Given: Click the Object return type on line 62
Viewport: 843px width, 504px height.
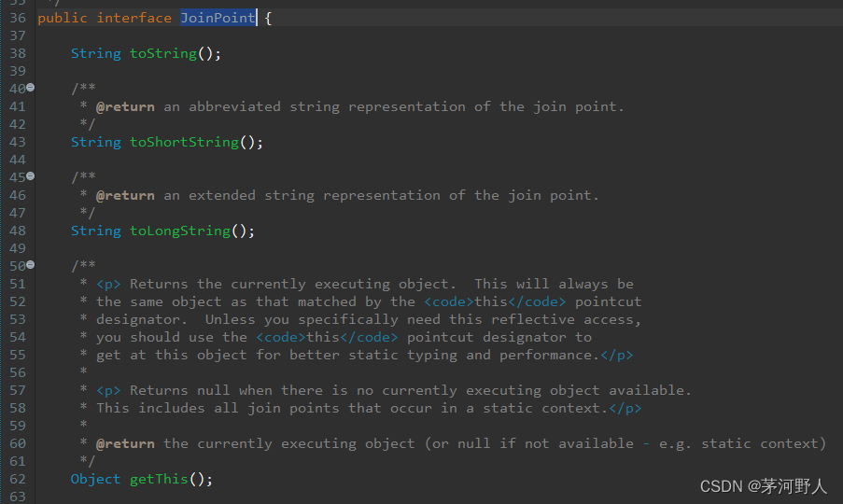Looking at the screenshot, I should pos(96,479).
